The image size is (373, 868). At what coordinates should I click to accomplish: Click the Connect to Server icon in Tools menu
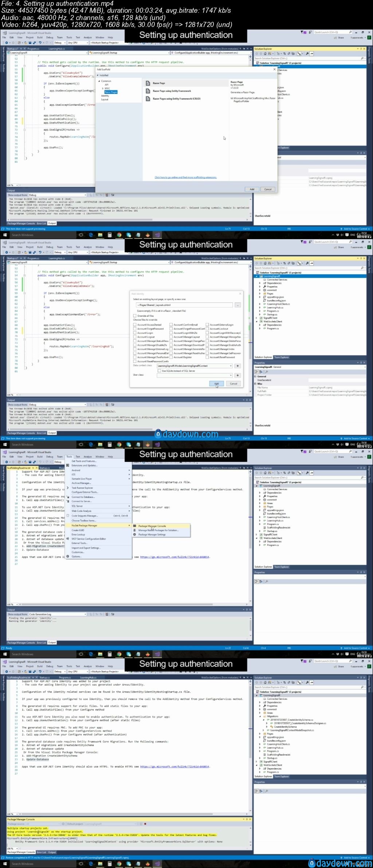coord(68,501)
